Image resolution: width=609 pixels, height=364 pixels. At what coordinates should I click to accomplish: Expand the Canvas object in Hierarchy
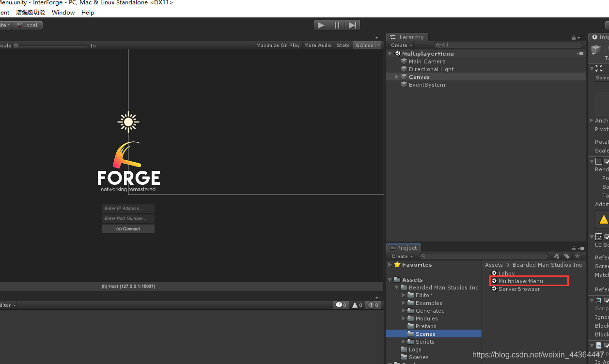(x=397, y=77)
